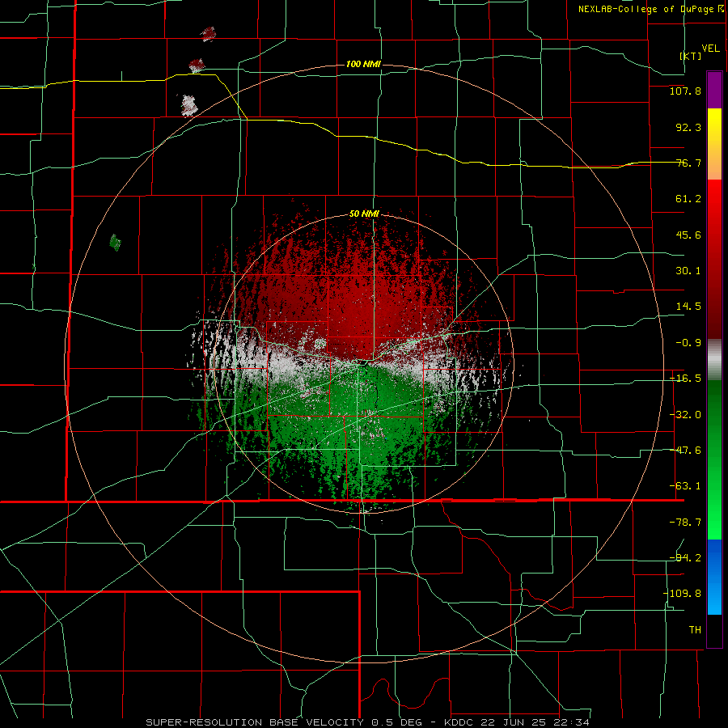
Task: Pick the red segment of velocity color bar
Action: tap(714, 259)
